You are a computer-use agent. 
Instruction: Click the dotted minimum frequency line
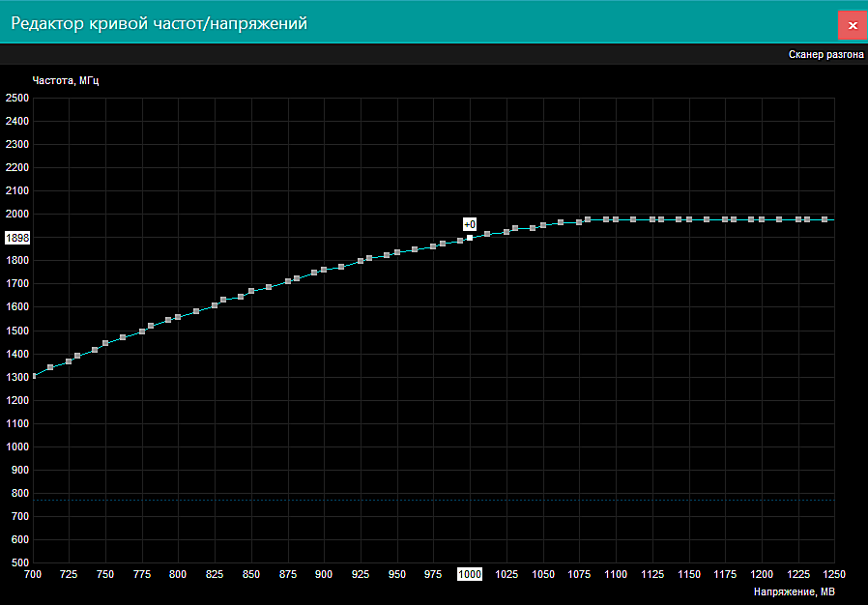point(433,500)
